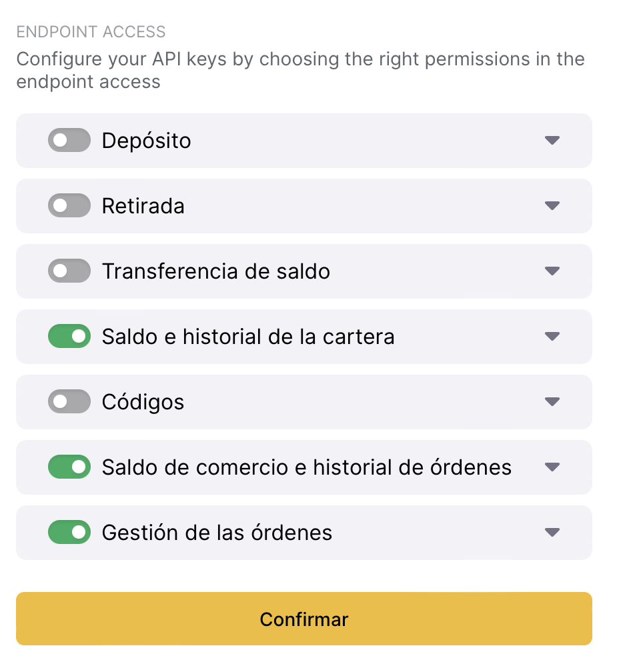Screen dimensions: 623x672
Task: Disable the Gestión de las órdenes toggle
Action: click(69, 533)
